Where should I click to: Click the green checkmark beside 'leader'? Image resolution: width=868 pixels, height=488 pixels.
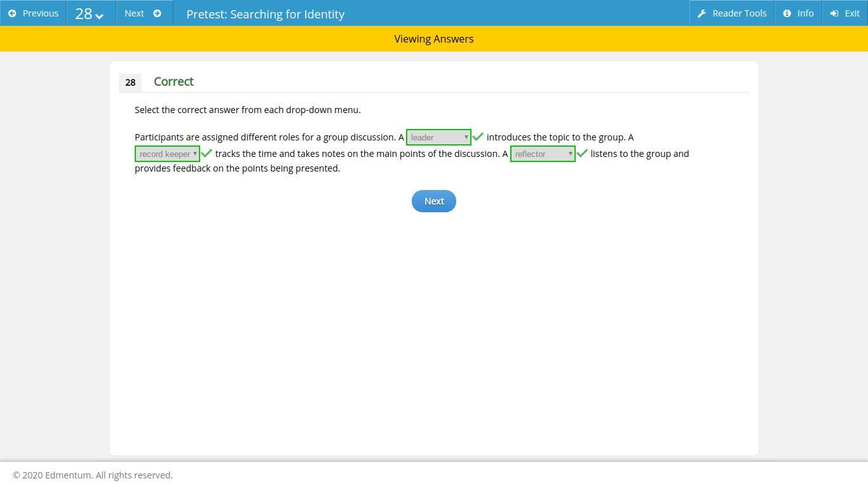[478, 137]
